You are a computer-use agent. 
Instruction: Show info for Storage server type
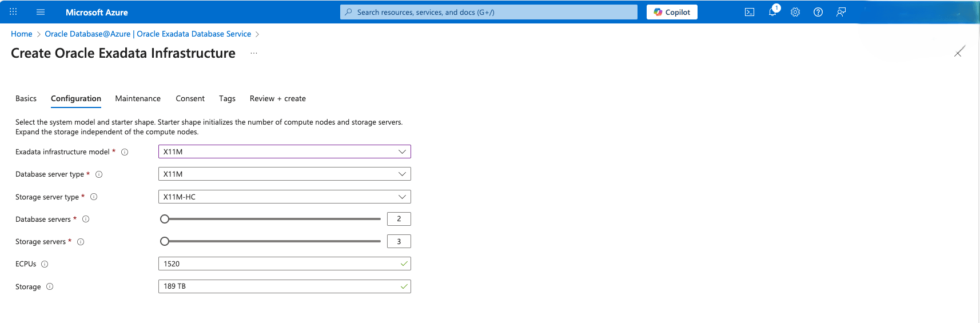[x=94, y=197]
